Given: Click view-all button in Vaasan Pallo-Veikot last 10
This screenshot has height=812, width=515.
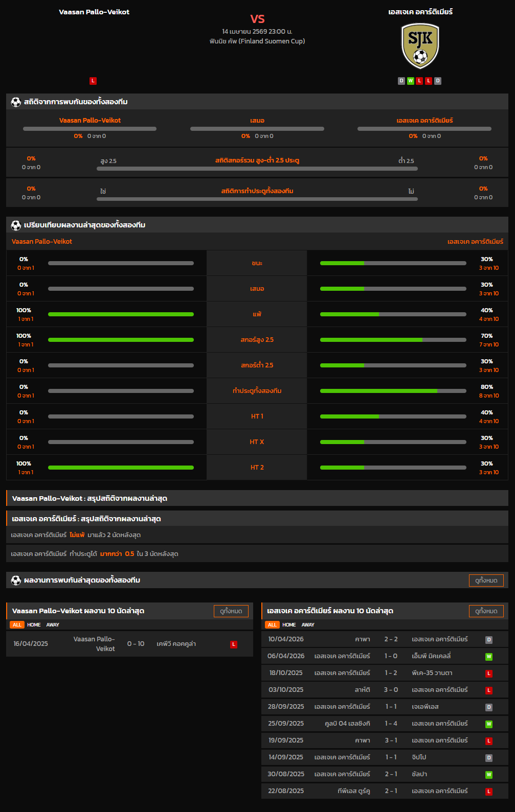Looking at the screenshot, I should 231,611.
